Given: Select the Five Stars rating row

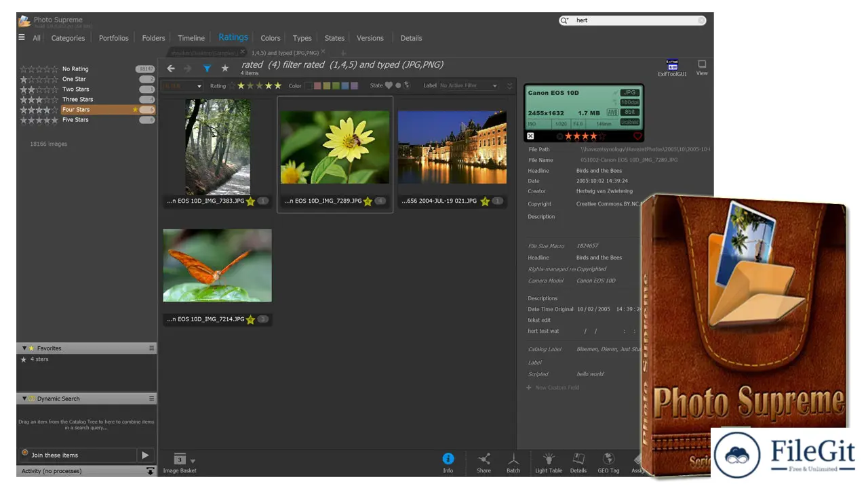Looking at the screenshot, I should 87,119.
